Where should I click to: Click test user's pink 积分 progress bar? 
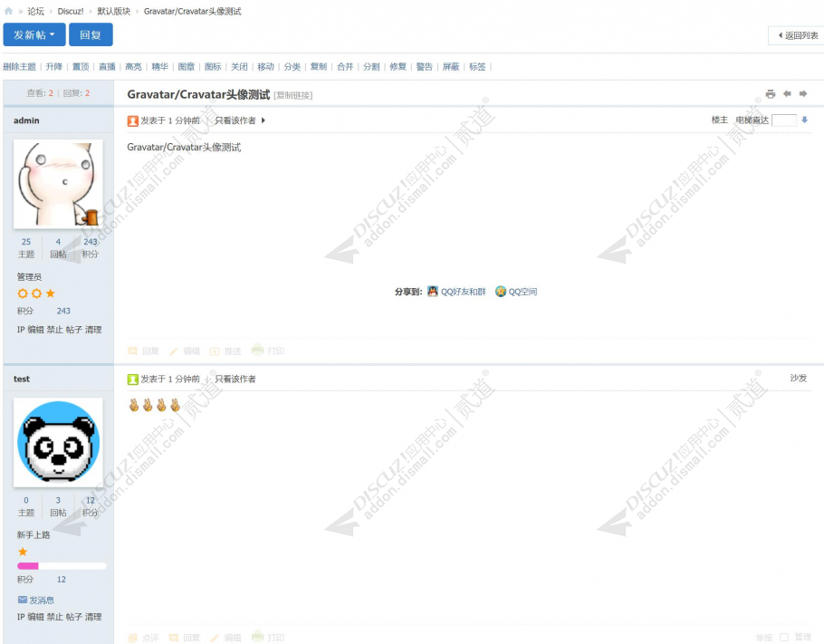[x=29, y=565]
